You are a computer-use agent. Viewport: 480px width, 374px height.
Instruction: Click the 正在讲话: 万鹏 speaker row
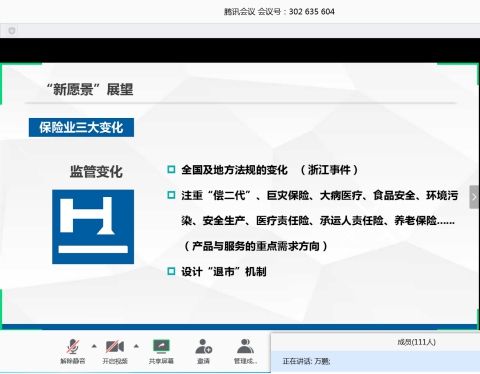click(x=376, y=361)
